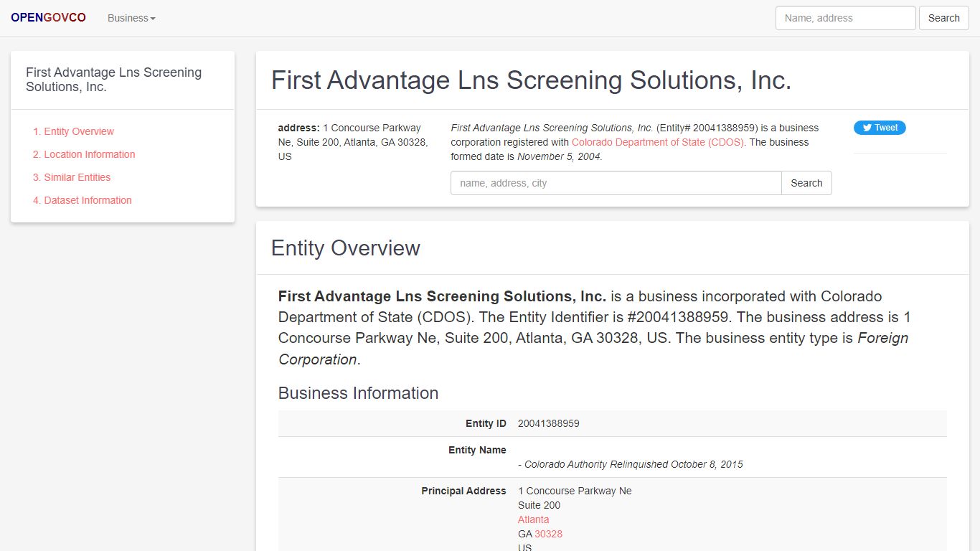Expand the Business dropdown menu
Viewport: 980px width, 551px height.
tap(131, 18)
